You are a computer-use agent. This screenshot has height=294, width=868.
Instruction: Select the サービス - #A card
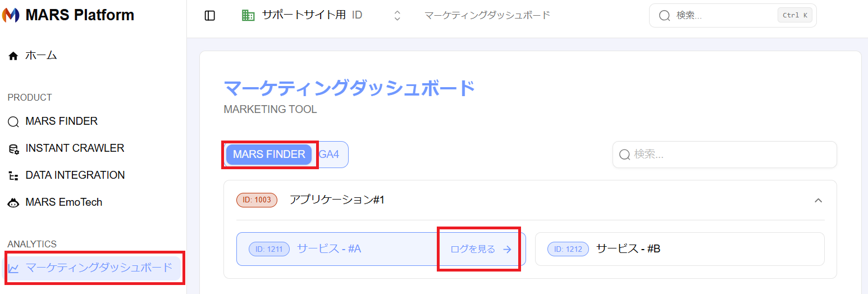(x=381, y=249)
